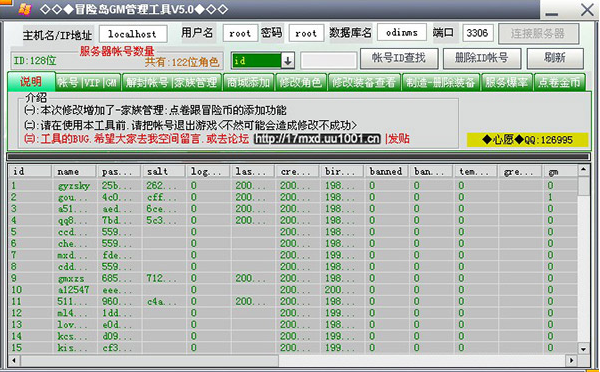Click the horizontal scrollbar left arrow
This screenshot has height=372, width=600.
(14, 361)
